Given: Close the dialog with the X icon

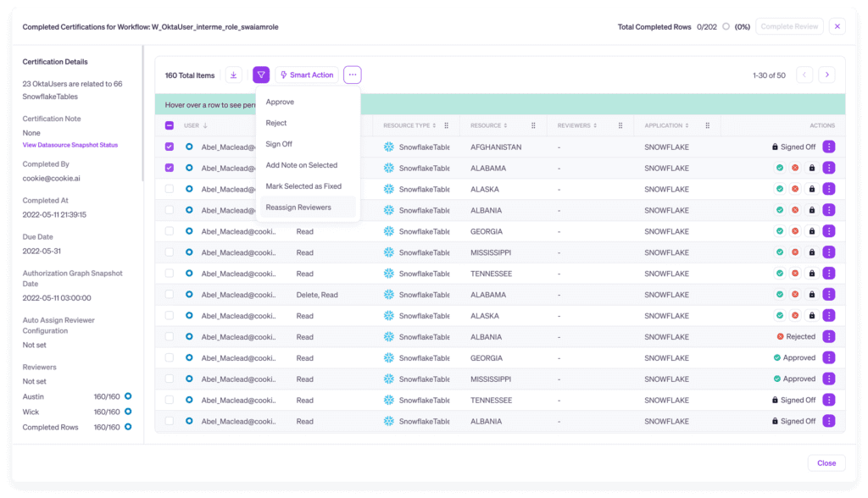Looking at the screenshot, I should point(837,26).
